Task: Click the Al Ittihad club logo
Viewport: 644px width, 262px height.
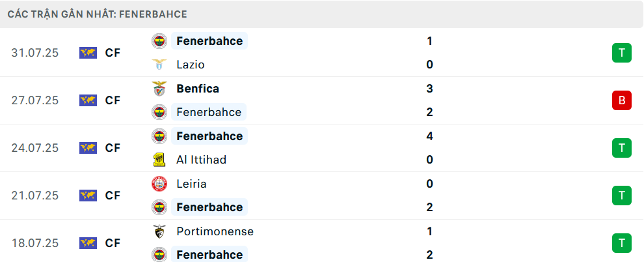Action: 159,160
